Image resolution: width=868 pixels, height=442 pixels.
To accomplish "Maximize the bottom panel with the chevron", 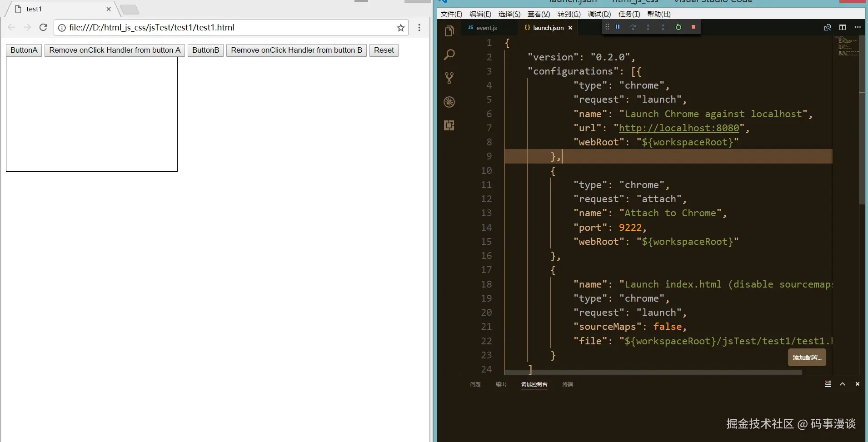I will click(843, 384).
